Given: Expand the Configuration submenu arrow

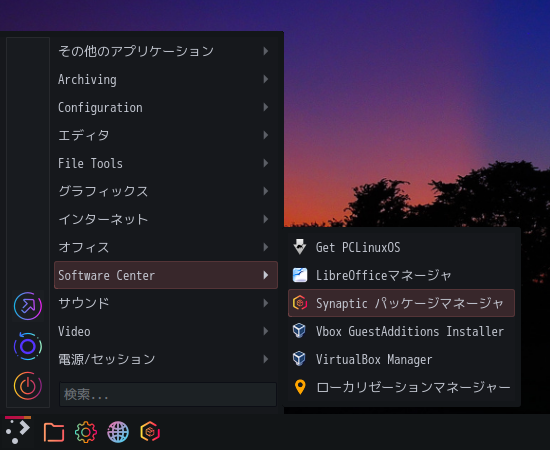Looking at the screenshot, I should pos(266,107).
